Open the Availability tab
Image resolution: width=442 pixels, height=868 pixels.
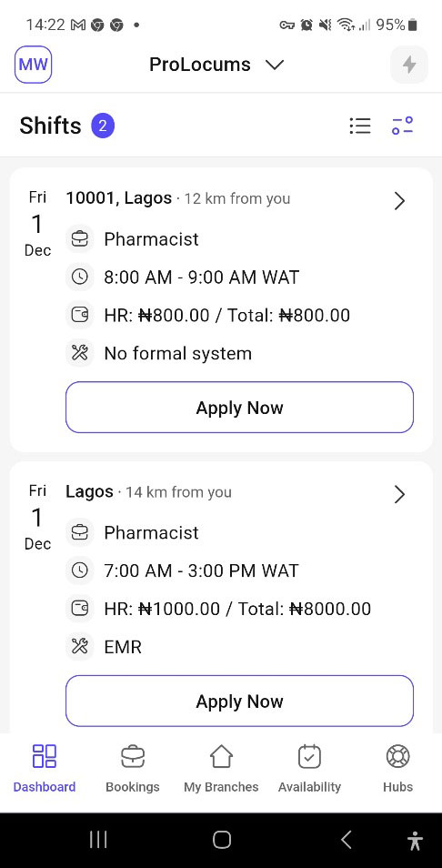309,768
